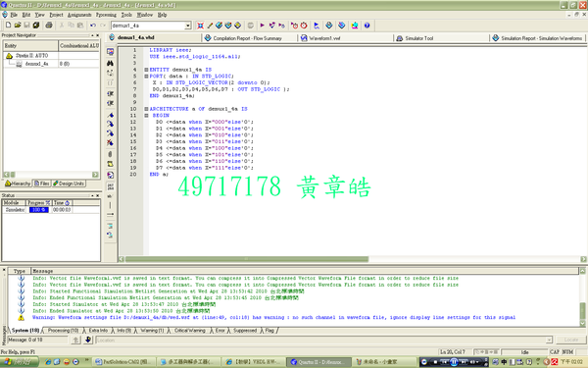Open the Warning (1) messages tab

click(x=152, y=331)
